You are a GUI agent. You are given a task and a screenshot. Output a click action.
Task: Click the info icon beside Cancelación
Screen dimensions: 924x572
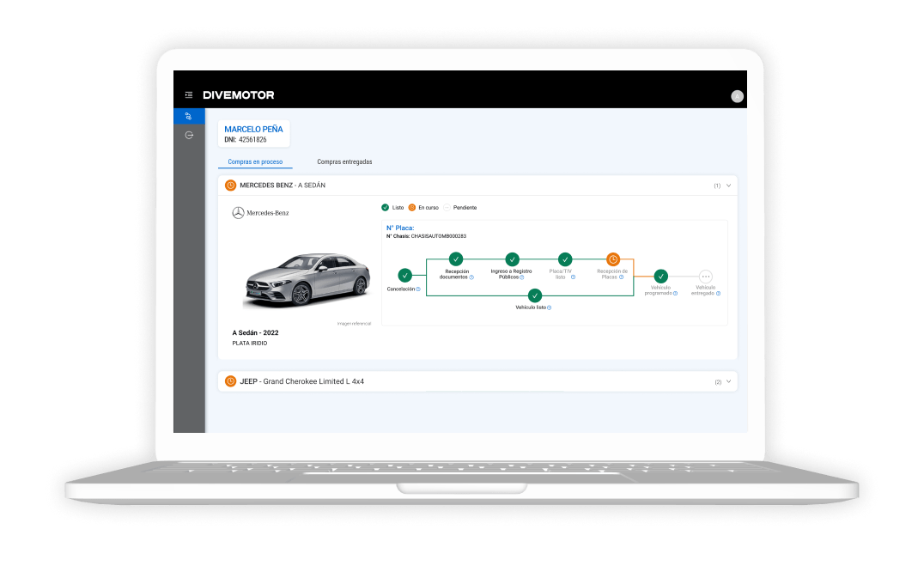418,289
